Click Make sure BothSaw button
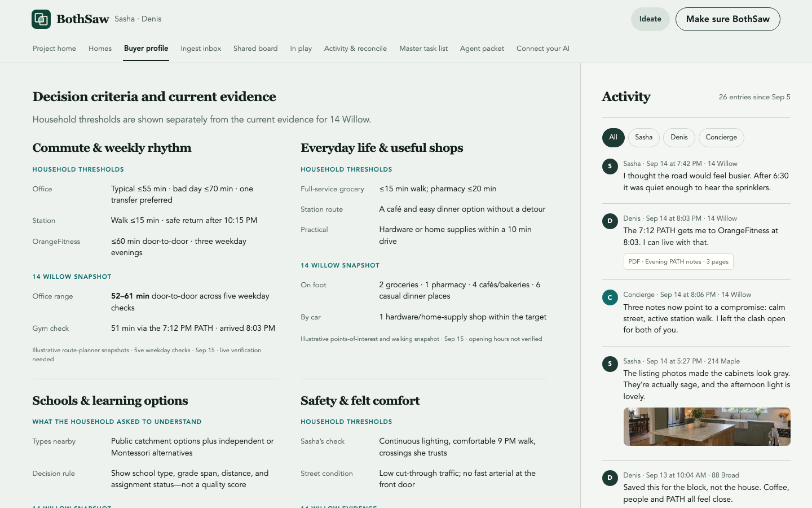Screen dimensions: 812x508 click(727, 19)
